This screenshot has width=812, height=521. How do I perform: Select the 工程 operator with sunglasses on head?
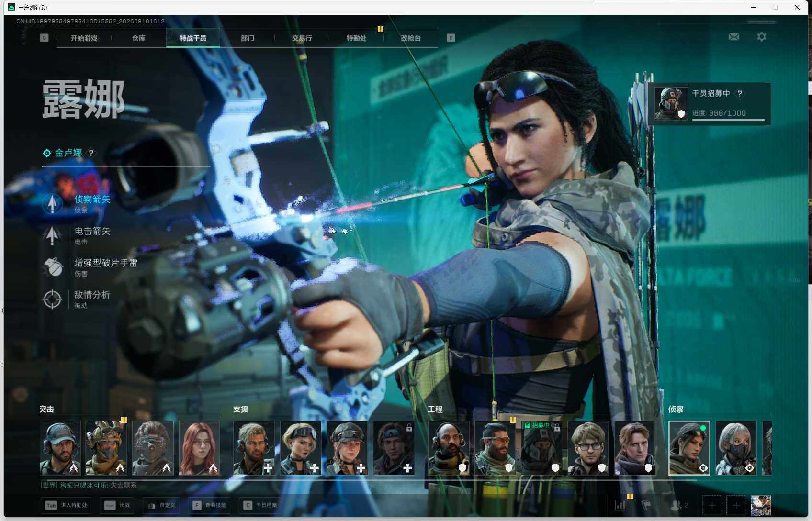495,448
